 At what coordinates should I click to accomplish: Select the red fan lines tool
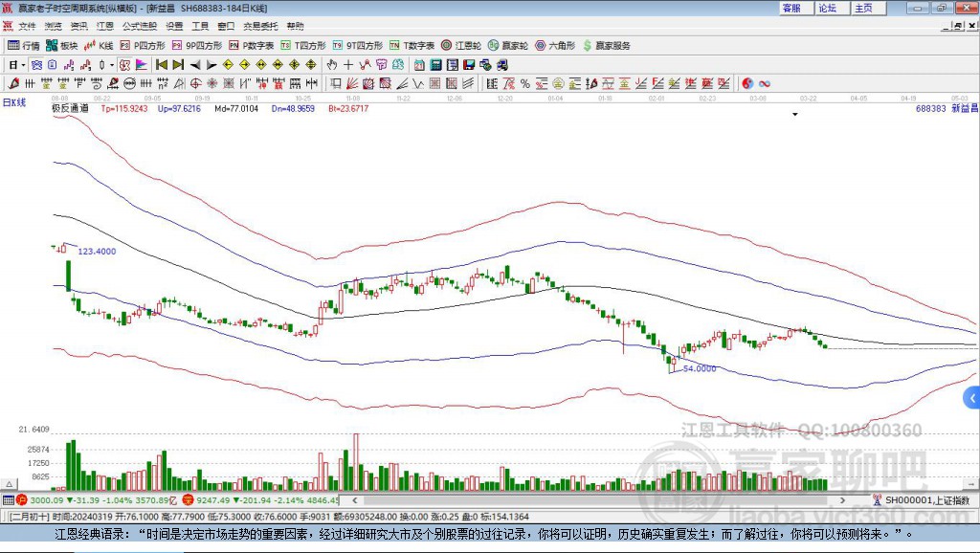(352, 84)
